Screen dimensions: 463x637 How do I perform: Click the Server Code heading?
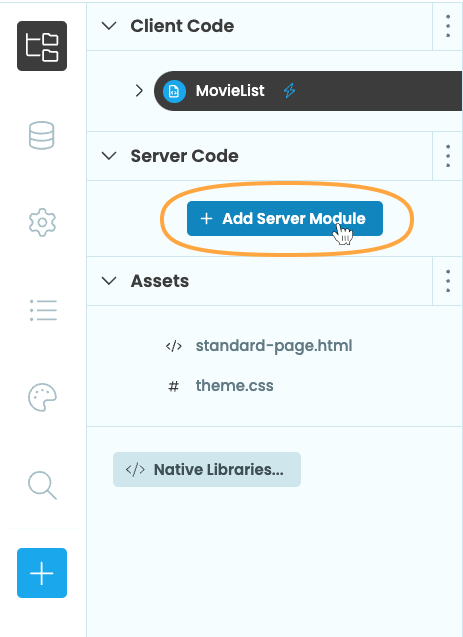(184, 156)
